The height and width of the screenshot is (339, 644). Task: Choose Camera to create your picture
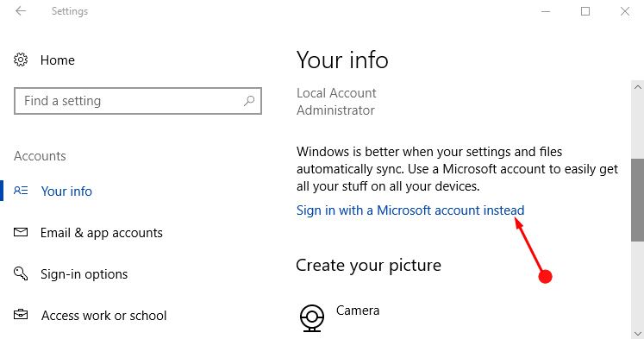coord(358,311)
